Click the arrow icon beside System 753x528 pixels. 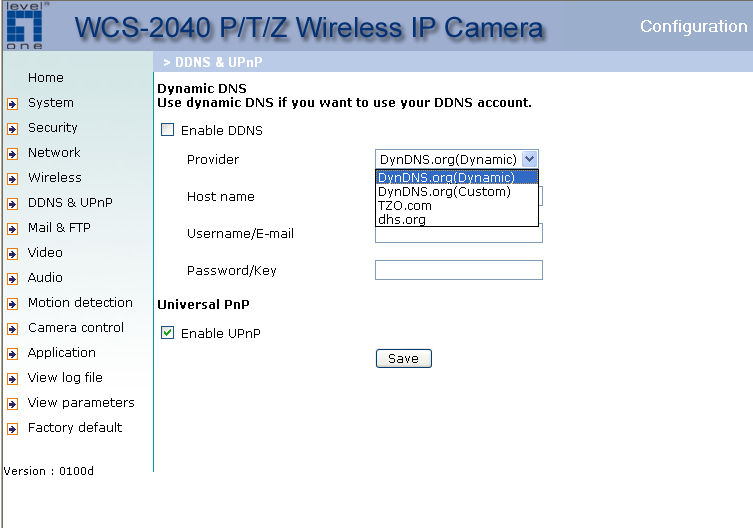tap(12, 103)
